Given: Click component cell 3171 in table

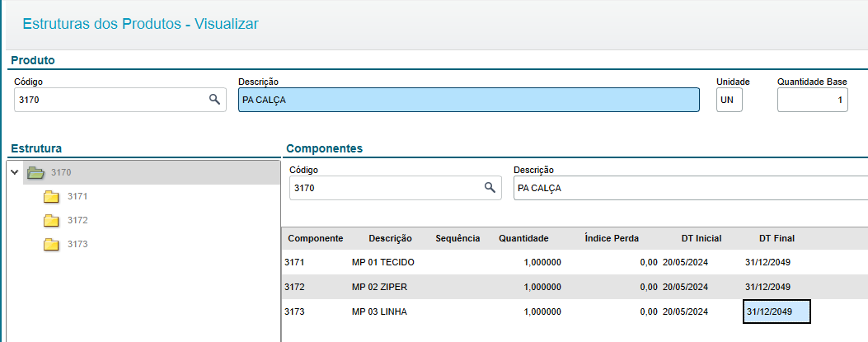Looking at the screenshot, I should [x=294, y=262].
